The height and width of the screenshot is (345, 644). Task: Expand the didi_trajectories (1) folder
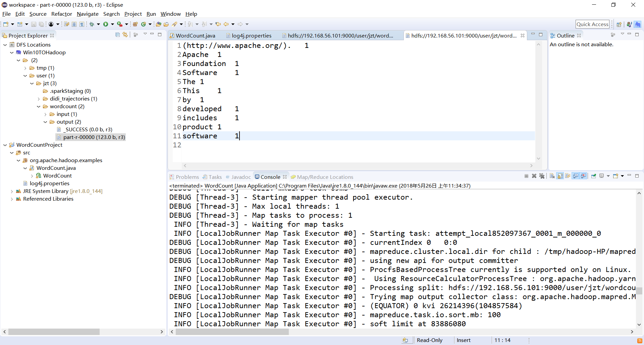pos(39,99)
